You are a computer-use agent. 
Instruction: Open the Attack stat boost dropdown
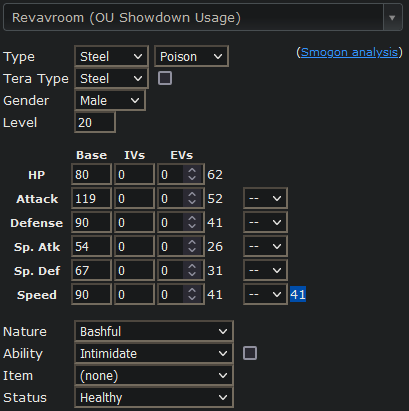pyautogui.click(x=265, y=199)
